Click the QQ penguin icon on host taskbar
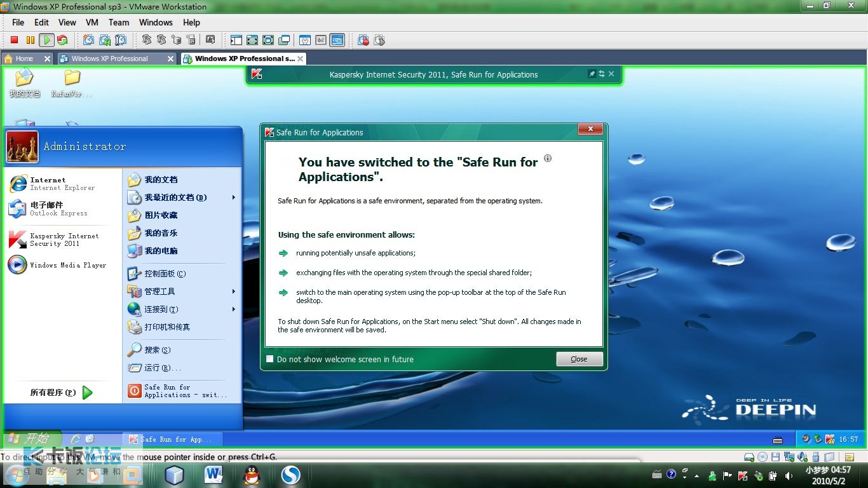The image size is (868, 488). pos(252,475)
